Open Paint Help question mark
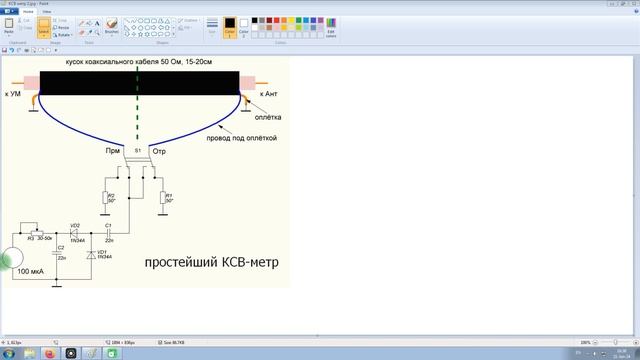640x360 pixels. (x=636, y=11)
